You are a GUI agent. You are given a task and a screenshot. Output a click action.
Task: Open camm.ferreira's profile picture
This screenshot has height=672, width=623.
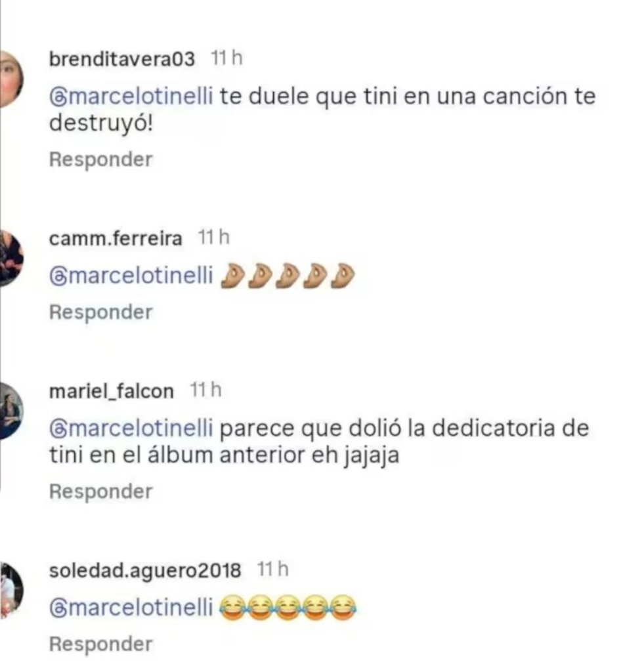click(12, 257)
